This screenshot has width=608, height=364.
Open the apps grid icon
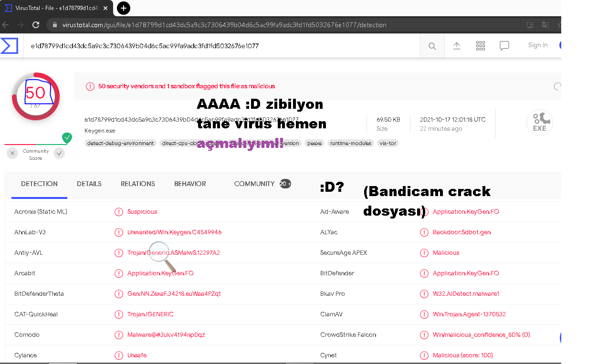coord(481,46)
